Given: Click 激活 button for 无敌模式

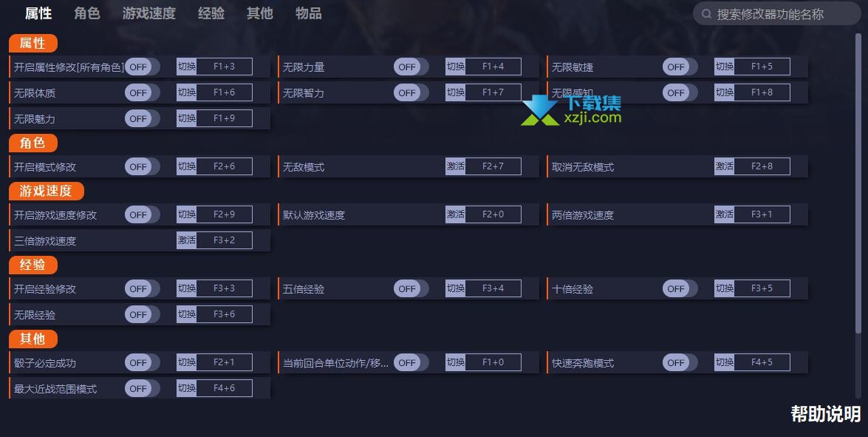Looking at the screenshot, I should 456,166.
